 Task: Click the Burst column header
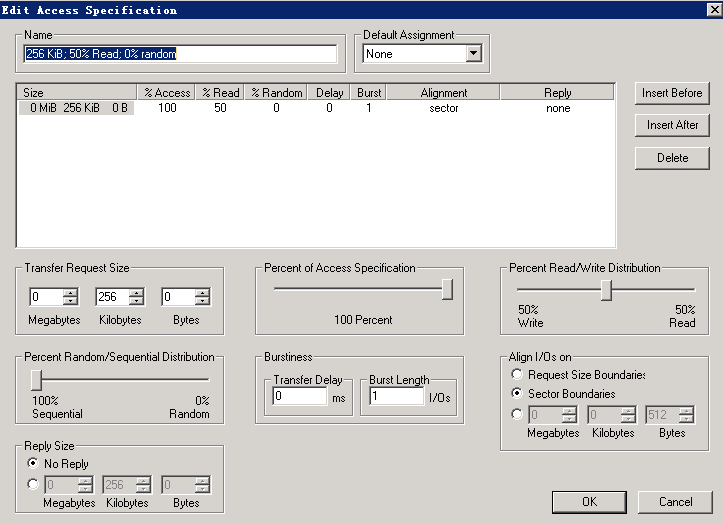pos(369,93)
